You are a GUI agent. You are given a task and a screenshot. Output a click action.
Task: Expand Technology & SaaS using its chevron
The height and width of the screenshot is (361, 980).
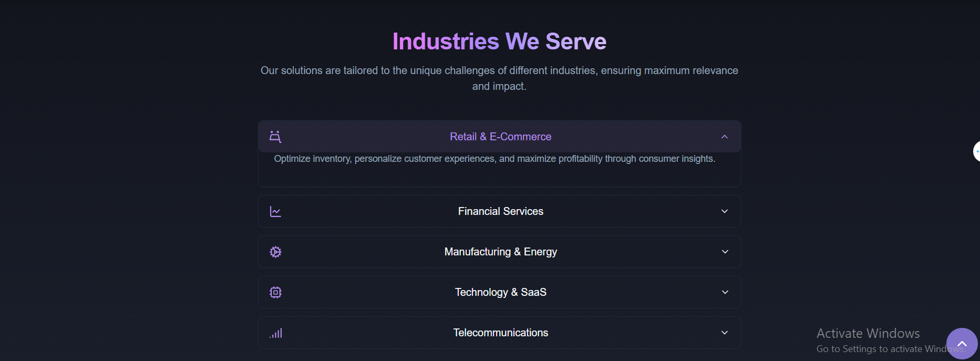[x=725, y=292]
